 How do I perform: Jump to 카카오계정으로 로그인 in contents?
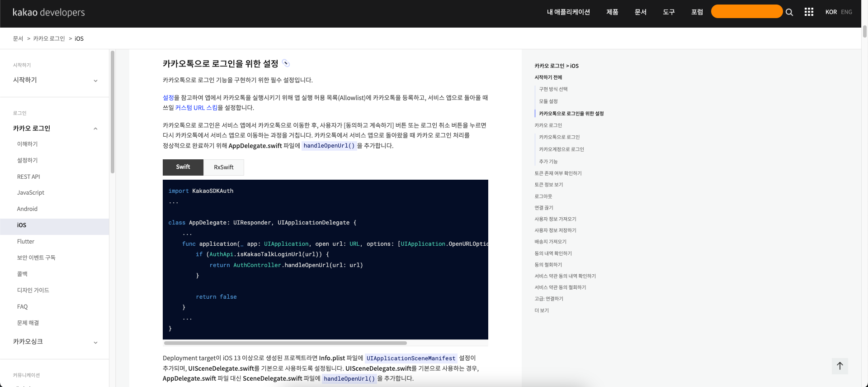pos(561,149)
